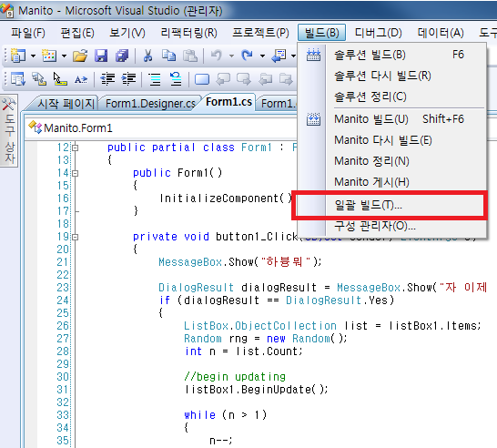Open the 도구 상자 toolbox side panel
Screen dimensions: 497x448
9,130
